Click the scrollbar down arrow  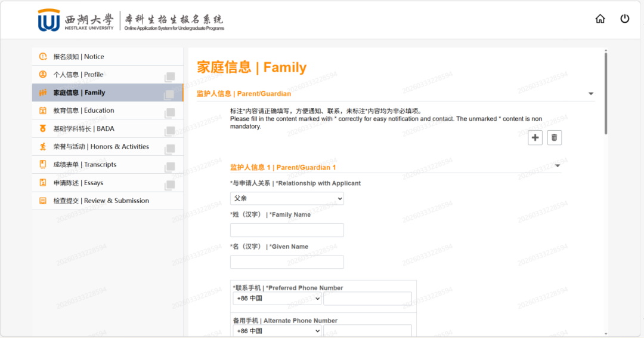[606, 334]
